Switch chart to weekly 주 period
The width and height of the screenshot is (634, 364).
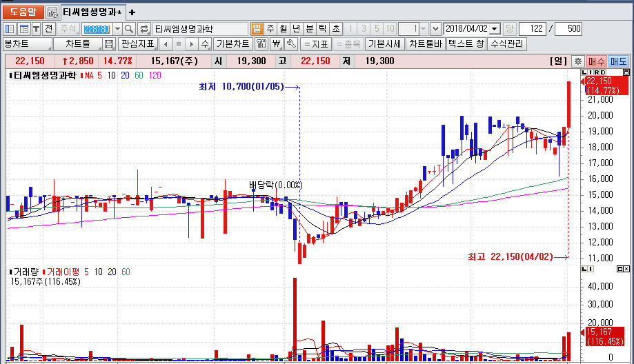pyautogui.click(x=270, y=29)
